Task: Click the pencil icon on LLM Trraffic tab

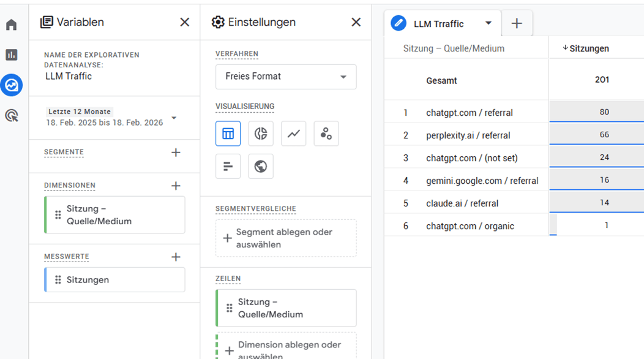Action: [x=399, y=23]
